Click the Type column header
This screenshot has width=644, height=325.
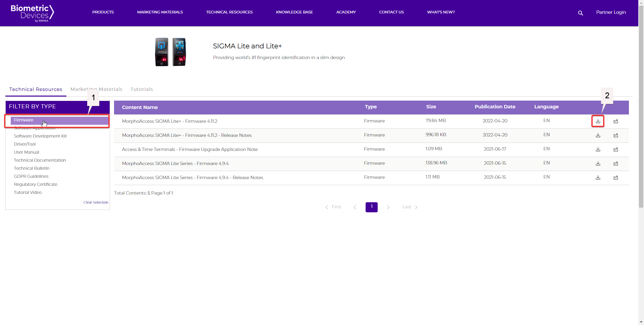pos(371,107)
